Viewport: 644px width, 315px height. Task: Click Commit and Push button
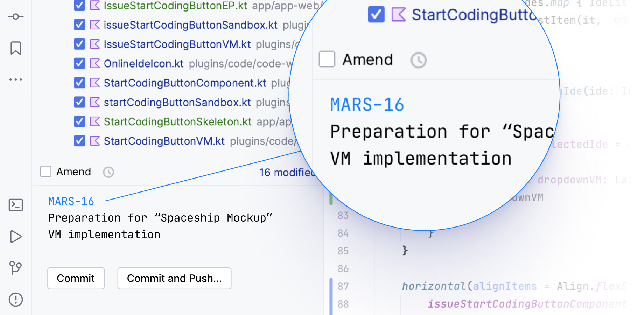click(174, 278)
